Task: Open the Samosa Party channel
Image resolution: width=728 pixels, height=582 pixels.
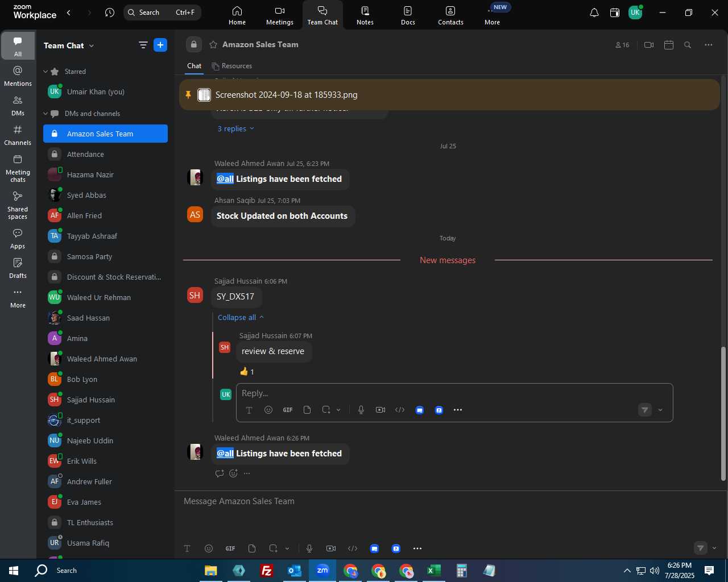Action: tap(105, 256)
